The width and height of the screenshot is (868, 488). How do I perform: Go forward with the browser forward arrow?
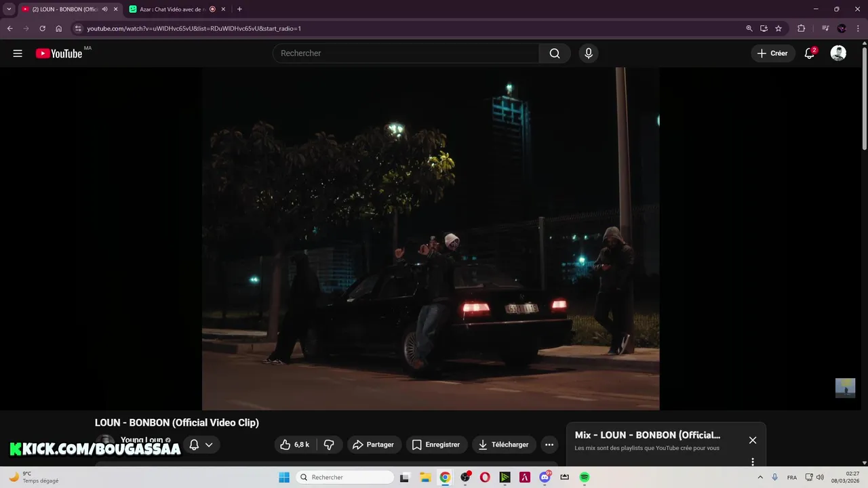26,28
